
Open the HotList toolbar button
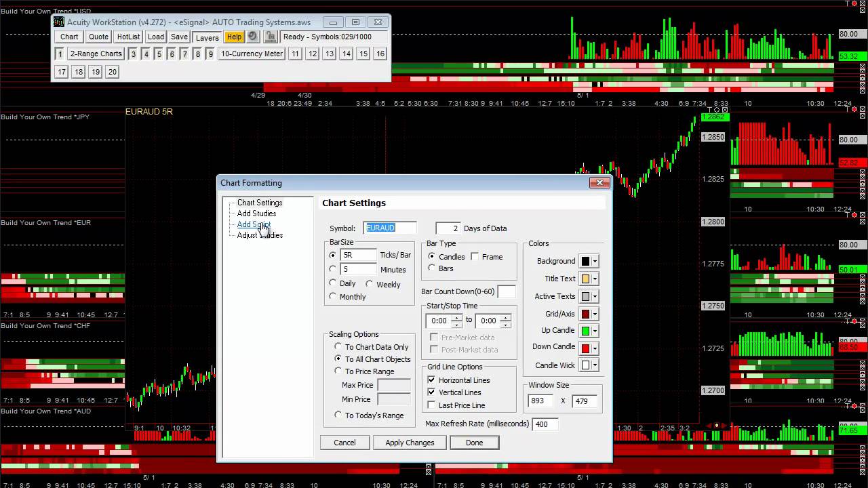click(128, 37)
